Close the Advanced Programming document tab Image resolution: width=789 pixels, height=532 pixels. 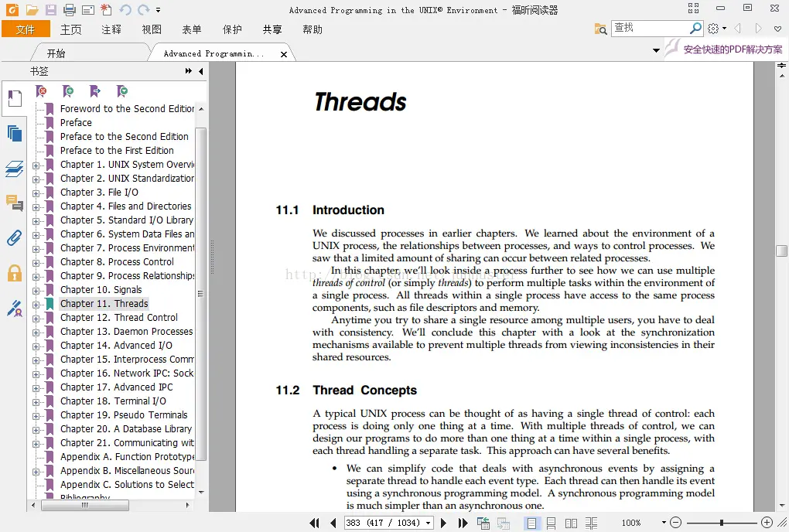[x=284, y=54]
